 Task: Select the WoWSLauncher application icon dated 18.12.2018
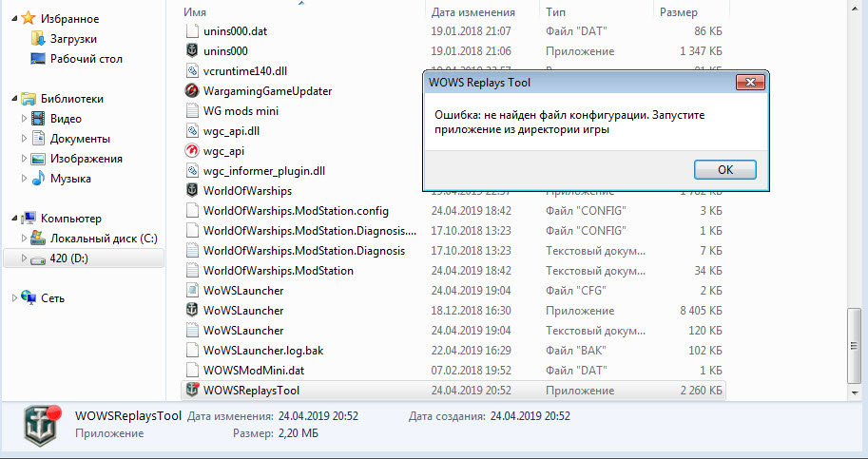tap(192, 310)
